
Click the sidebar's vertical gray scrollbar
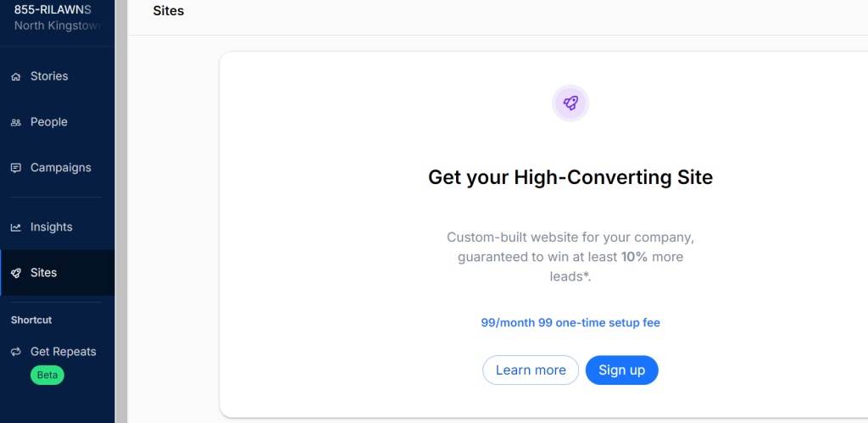point(120,212)
